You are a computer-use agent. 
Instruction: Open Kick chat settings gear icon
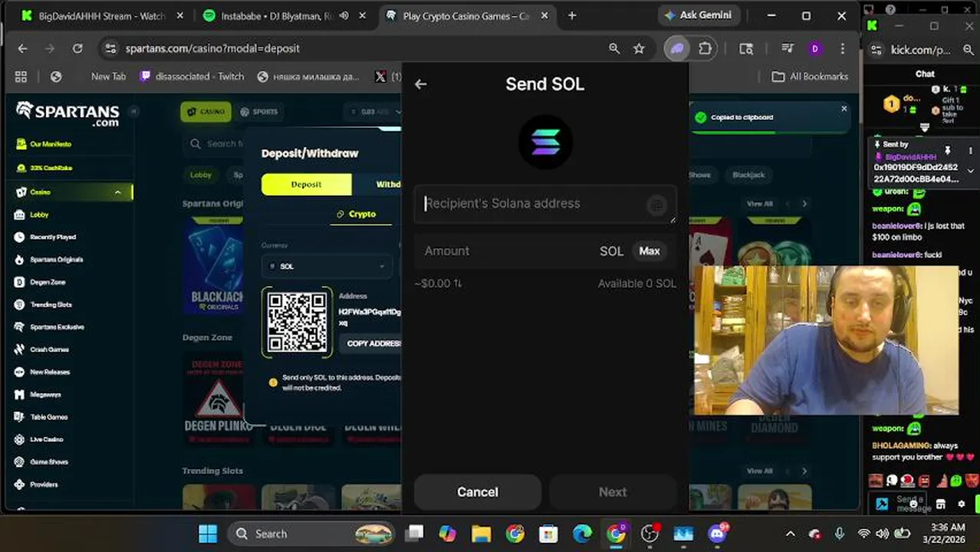(x=962, y=504)
